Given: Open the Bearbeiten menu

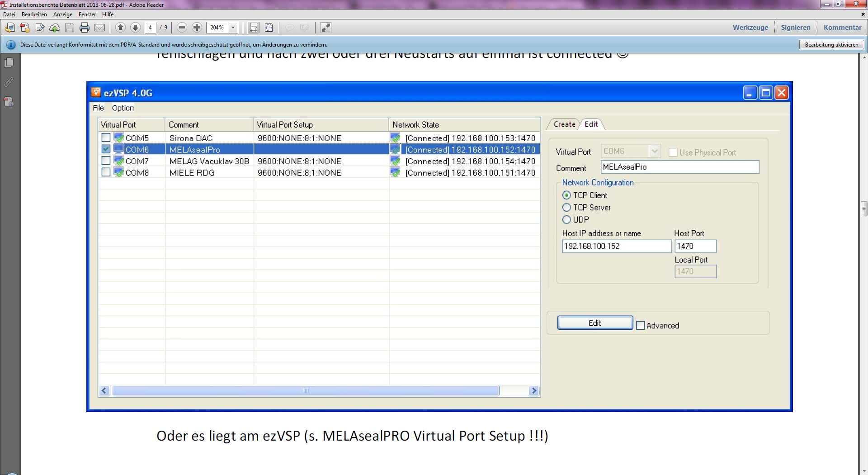Looking at the screenshot, I should 34,14.
